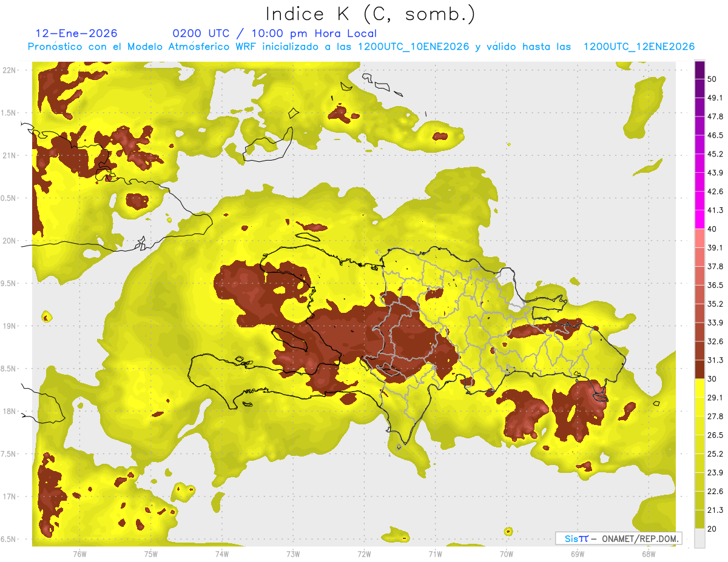Click the "47.8" color scale value
Screen dimensions: 728x562
click(715, 116)
